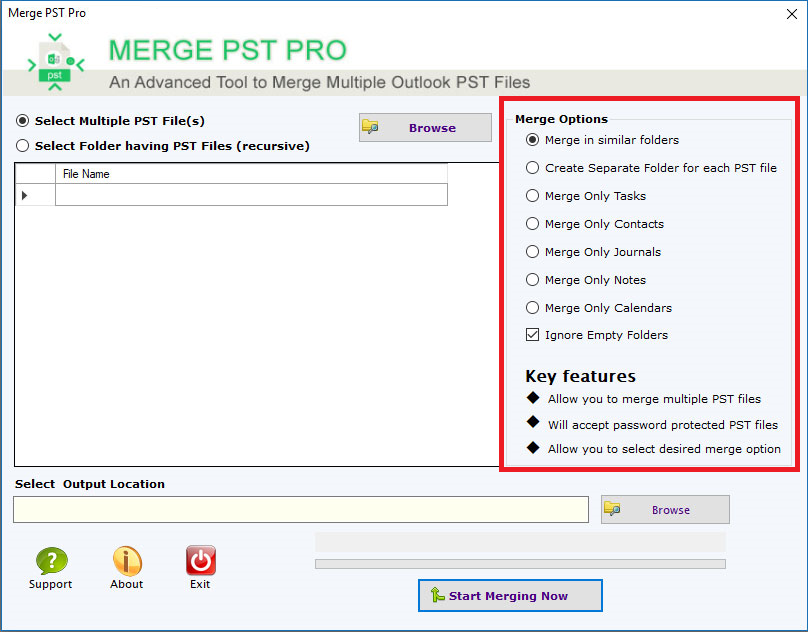Click the Start Merging Now button

coord(510,595)
